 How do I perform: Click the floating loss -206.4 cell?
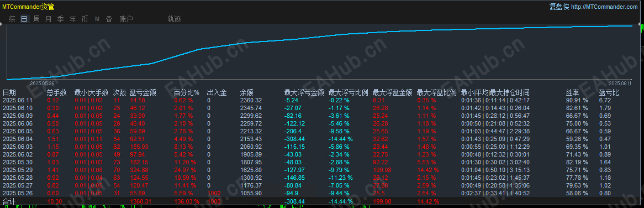tap(293, 131)
